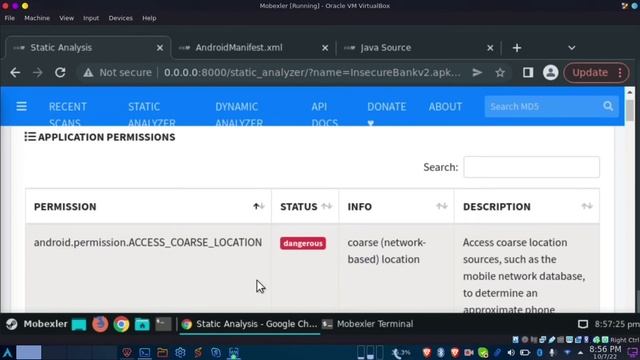Screen dimensions: 640x360
Task: Open VirtualBox Input menu
Action: click(91, 18)
